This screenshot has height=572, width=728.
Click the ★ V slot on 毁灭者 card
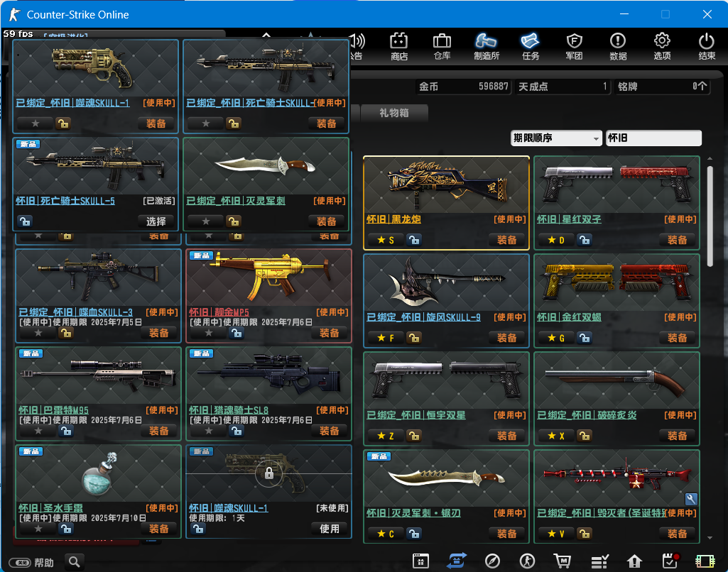(555, 534)
